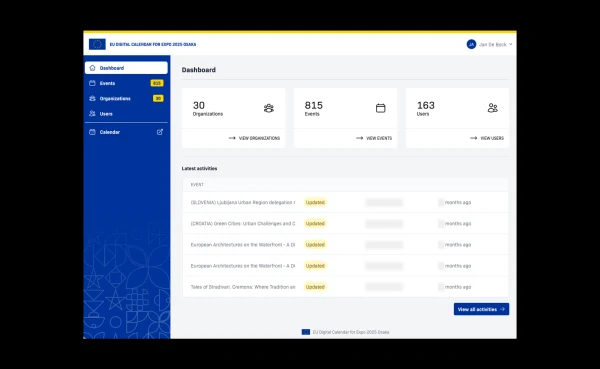Click the View all activities button

tap(481, 309)
